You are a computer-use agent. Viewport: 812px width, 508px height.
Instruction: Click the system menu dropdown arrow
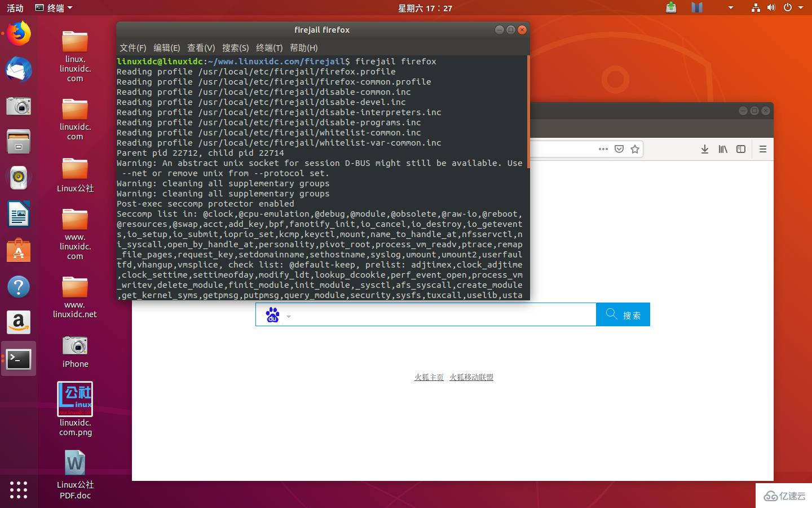pyautogui.click(x=800, y=8)
